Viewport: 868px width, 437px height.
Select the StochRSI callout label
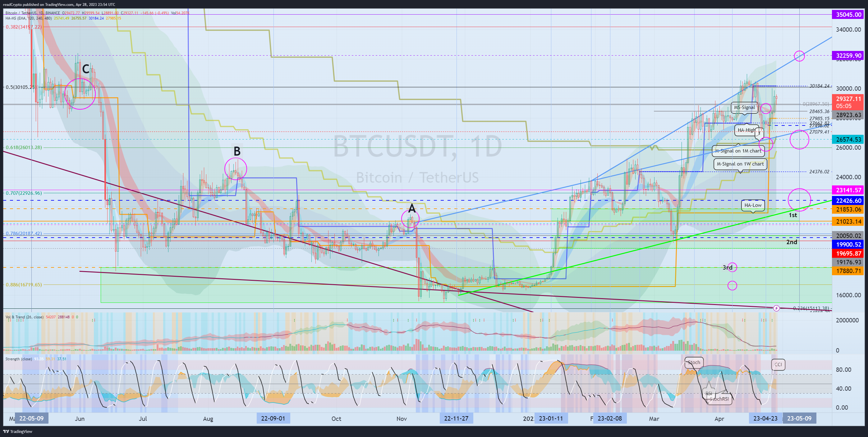click(x=719, y=399)
